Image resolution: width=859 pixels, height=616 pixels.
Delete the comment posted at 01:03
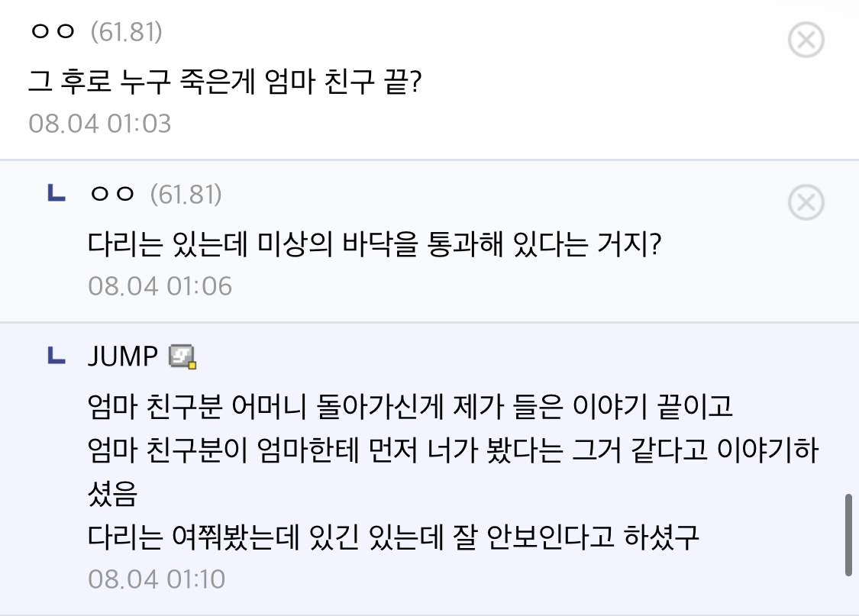point(806,40)
